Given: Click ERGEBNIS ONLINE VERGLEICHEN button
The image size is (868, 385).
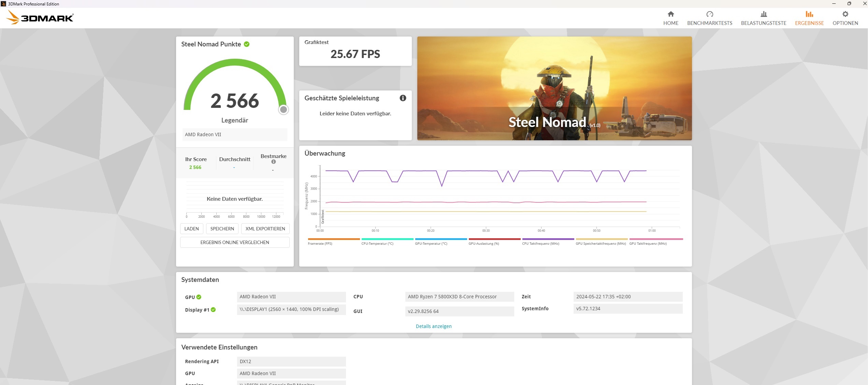Looking at the screenshot, I should tap(234, 242).
